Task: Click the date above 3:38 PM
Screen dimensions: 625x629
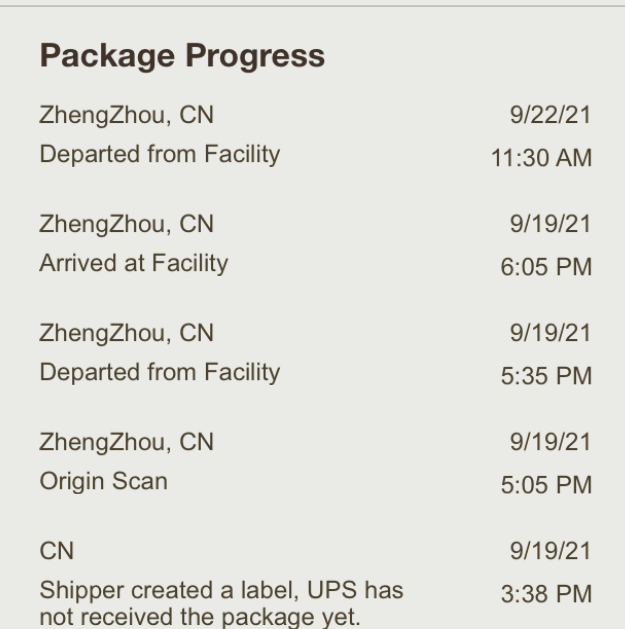Action: click(550, 550)
